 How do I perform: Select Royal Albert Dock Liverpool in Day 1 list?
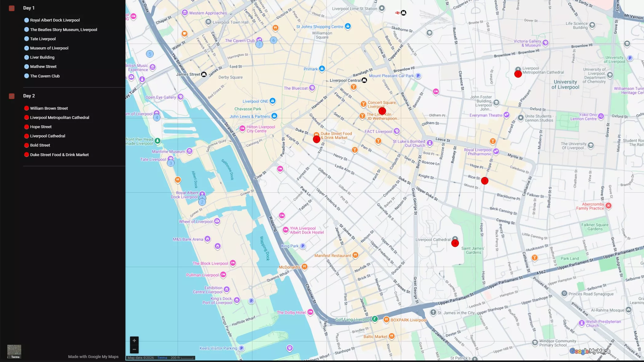(55, 20)
